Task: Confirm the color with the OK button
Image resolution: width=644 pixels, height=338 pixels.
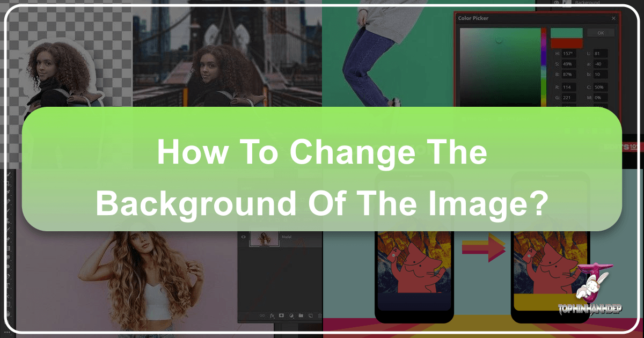Action: 601,33
